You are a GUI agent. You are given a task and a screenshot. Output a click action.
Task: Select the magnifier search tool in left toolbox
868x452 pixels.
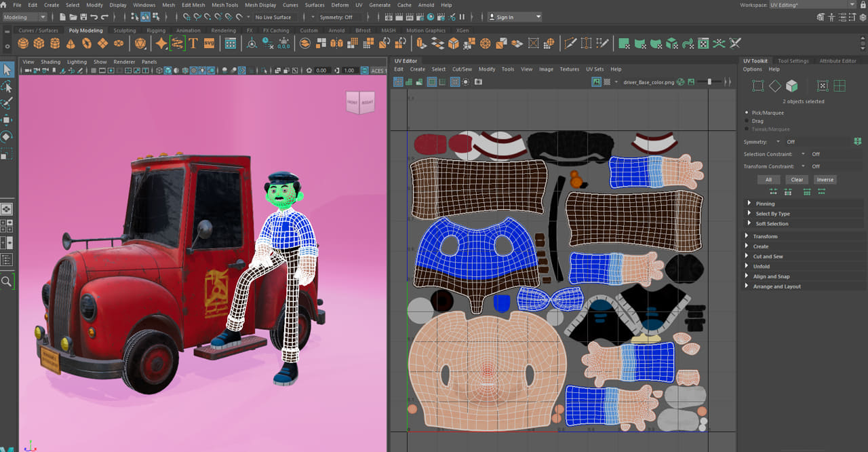[x=7, y=281]
